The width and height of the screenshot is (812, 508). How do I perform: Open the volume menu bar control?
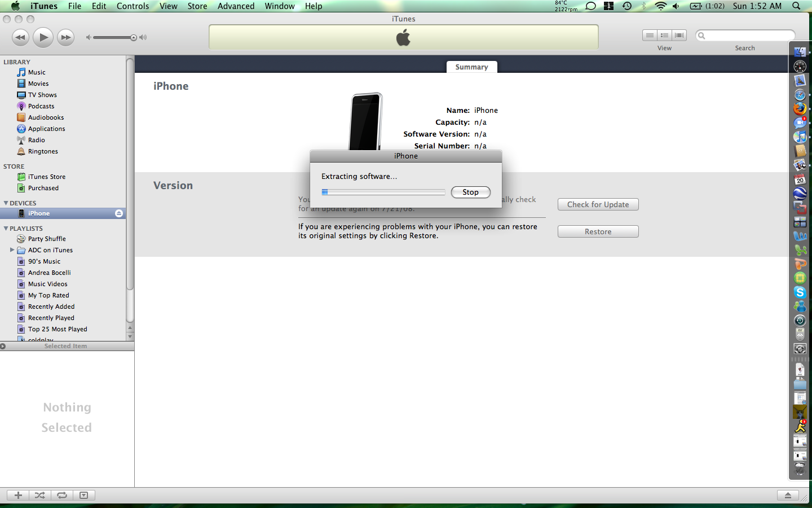point(676,6)
